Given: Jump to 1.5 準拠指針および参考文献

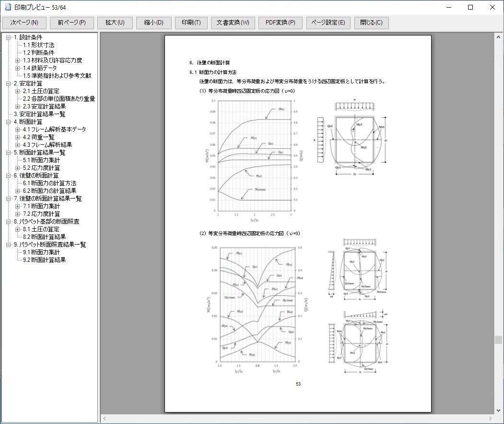Looking at the screenshot, I should tap(57, 76).
